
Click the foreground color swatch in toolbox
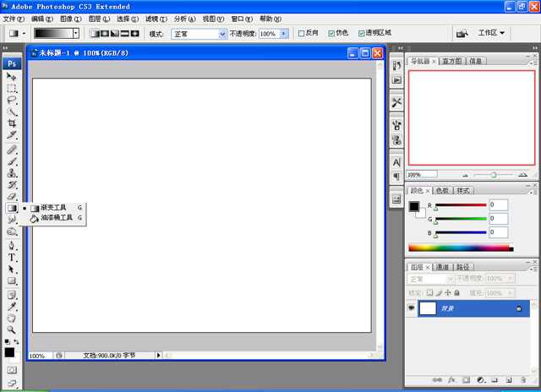[x=9, y=352]
